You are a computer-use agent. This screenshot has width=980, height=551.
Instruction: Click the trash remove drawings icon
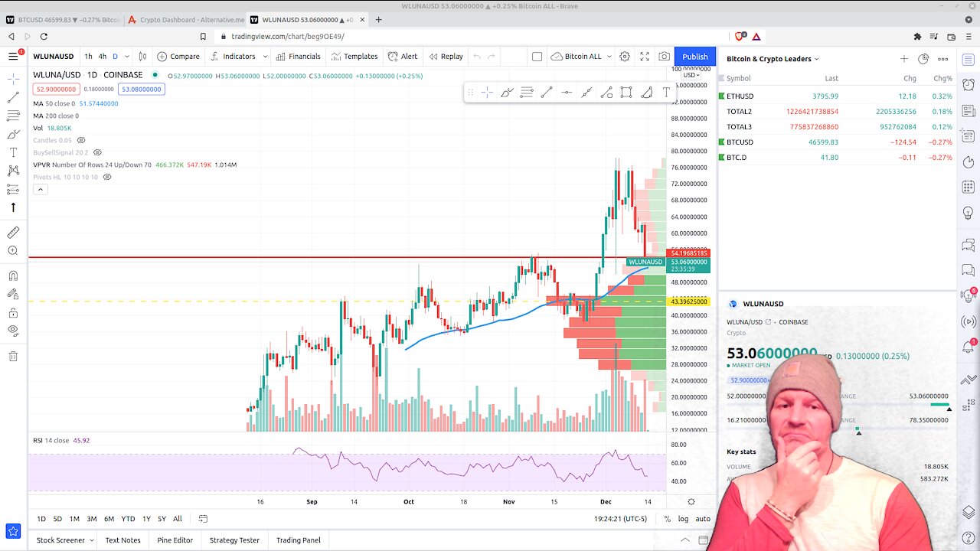(13, 356)
